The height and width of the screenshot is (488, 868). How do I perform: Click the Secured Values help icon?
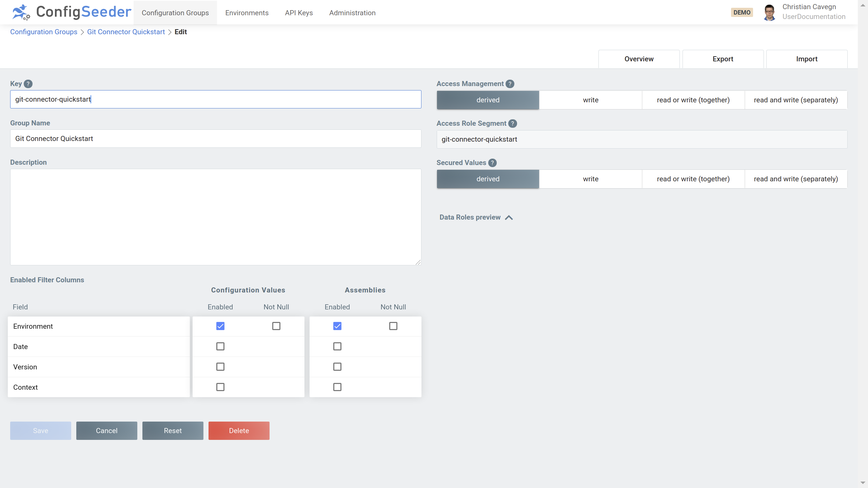[x=492, y=163]
